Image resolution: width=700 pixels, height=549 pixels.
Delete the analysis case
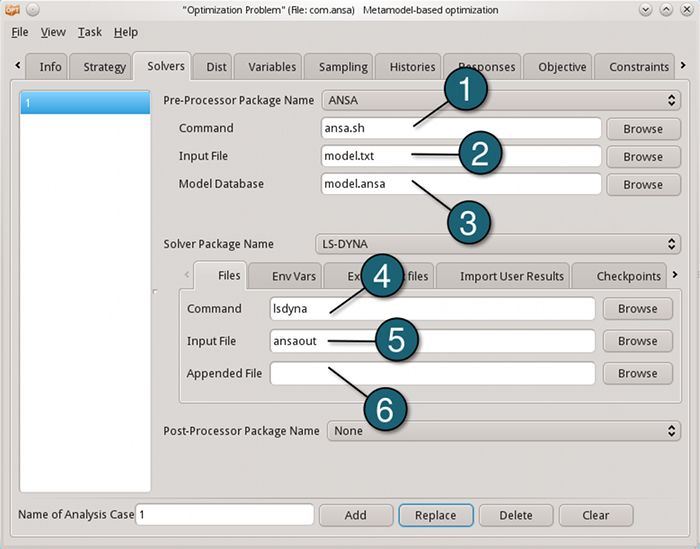(516, 516)
